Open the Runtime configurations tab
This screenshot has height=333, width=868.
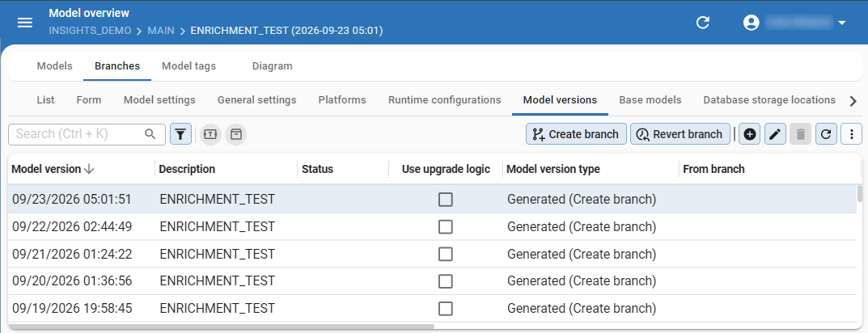[x=445, y=100]
